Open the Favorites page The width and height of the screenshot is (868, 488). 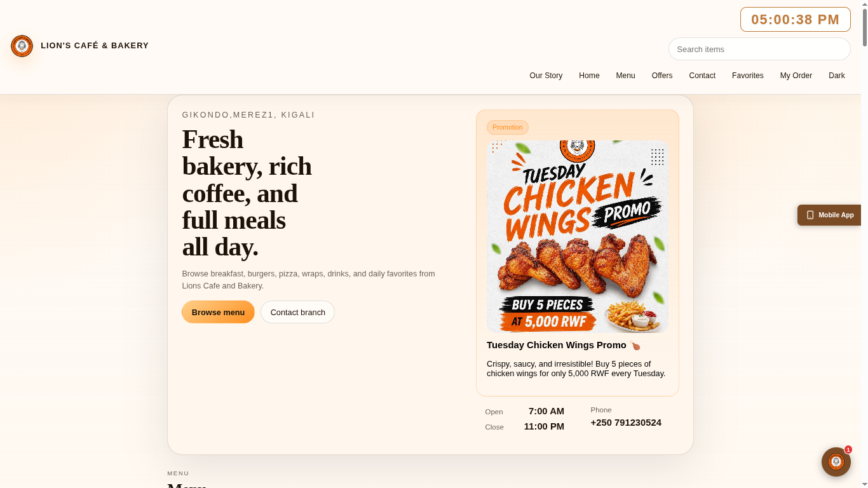tap(748, 76)
